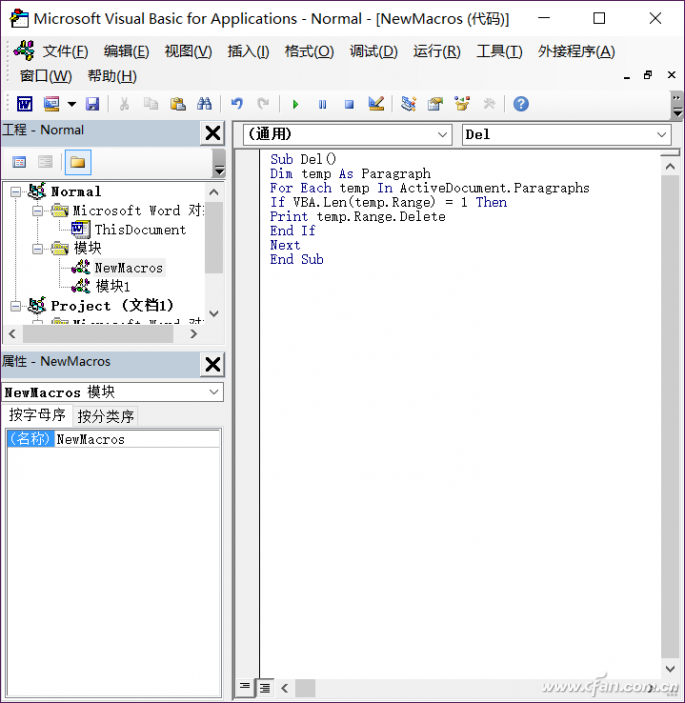Viewport: 685px width, 703px height.
Task: Switch to Full Module View at code window bottom
Action: [x=265, y=687]
